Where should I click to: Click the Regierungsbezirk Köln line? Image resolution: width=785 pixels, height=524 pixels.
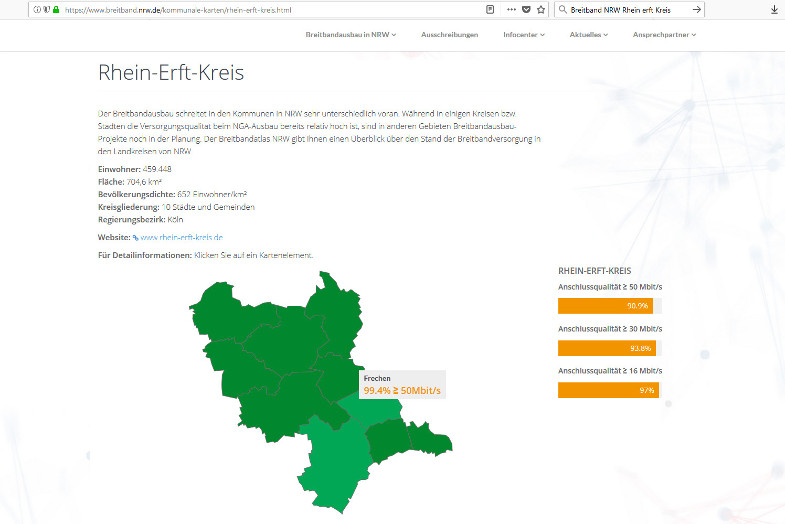tap(141, 220)
